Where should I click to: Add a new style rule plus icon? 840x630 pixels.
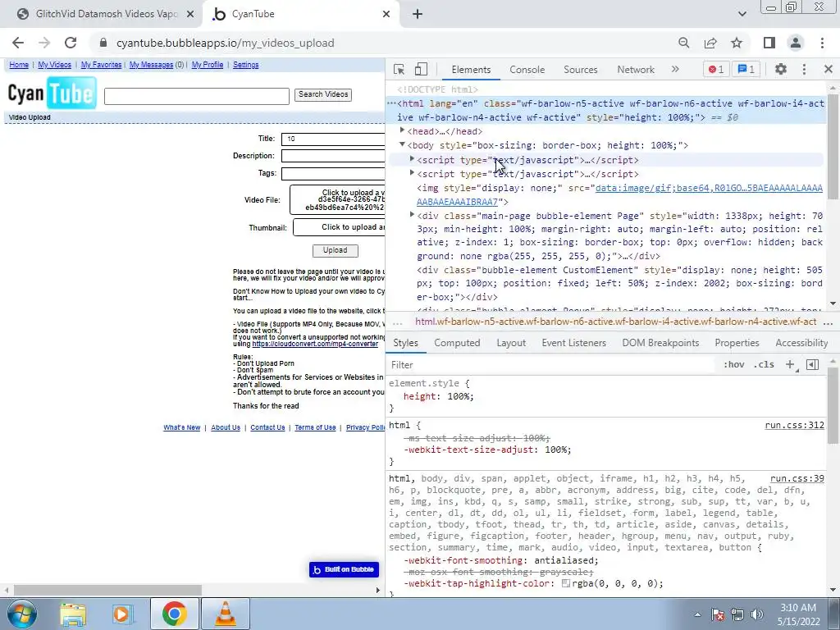790,365
